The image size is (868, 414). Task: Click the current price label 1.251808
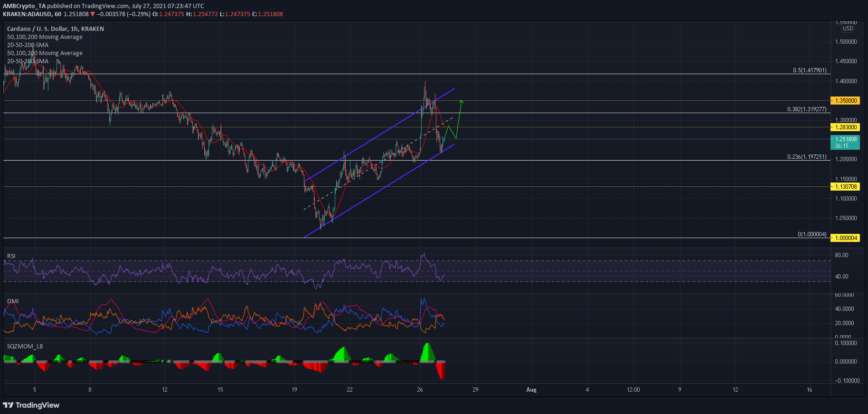(845, 139)
